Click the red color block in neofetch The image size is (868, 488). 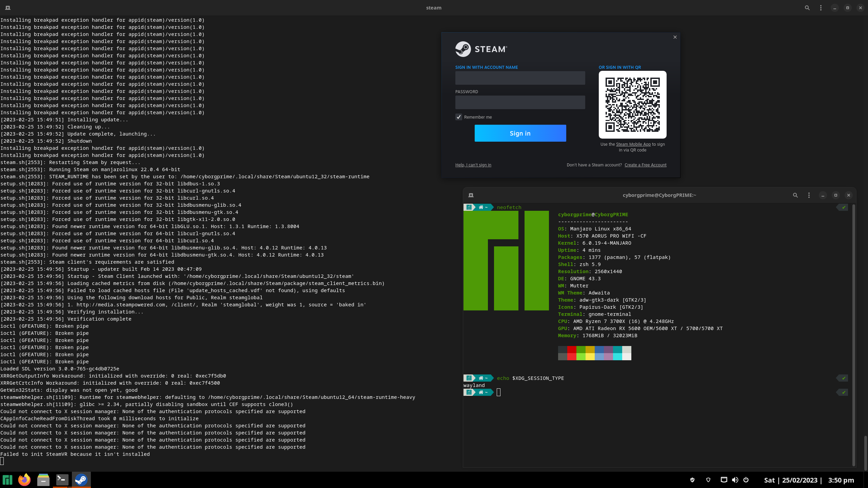pyautogui.click(x=572, y=353)
